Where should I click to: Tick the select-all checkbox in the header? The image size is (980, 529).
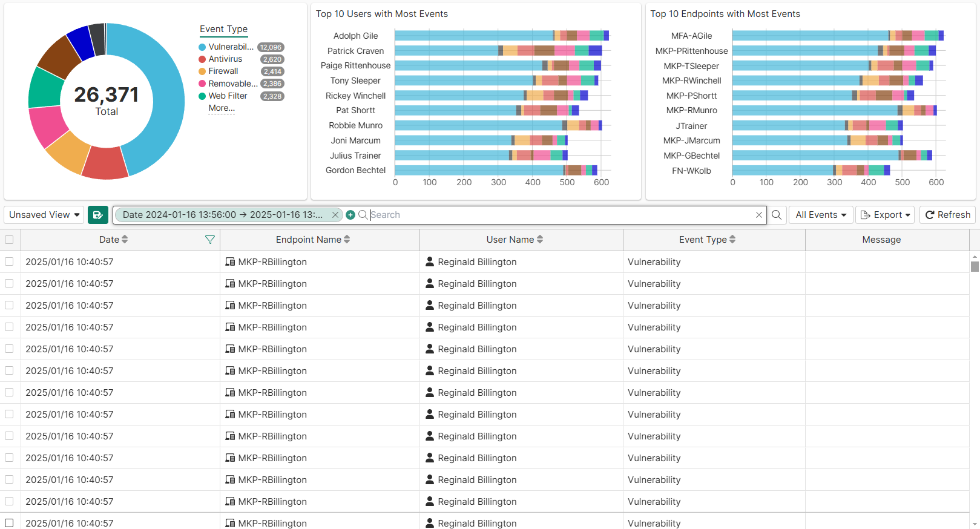pyautogui.click(x=9, y=240)
